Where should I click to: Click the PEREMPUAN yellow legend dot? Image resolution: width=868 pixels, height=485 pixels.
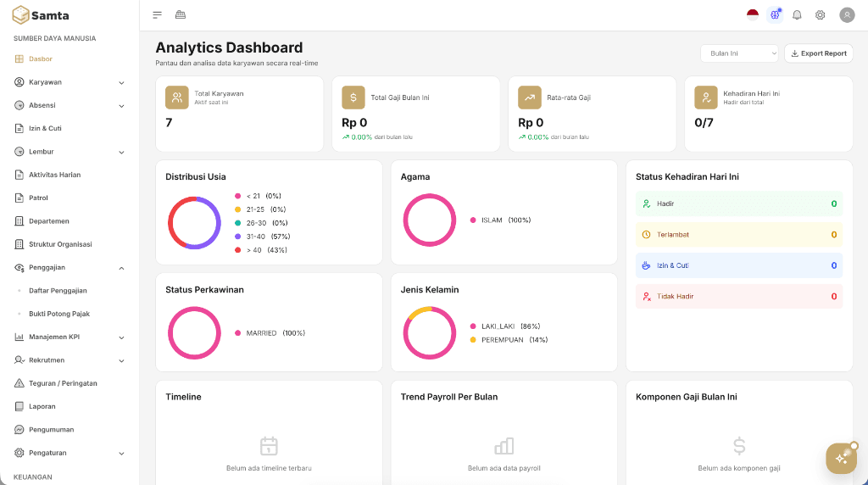pyautogui.click(x=473, y=340)
